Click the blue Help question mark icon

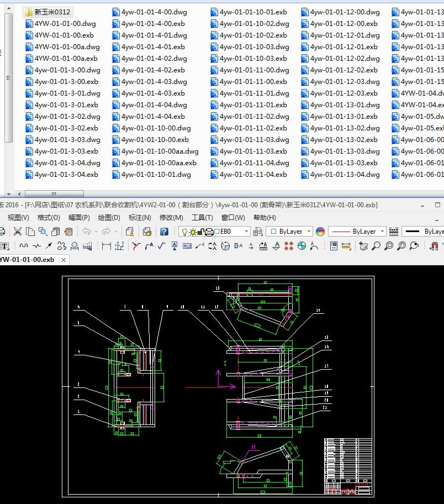[x=164, y=232]
